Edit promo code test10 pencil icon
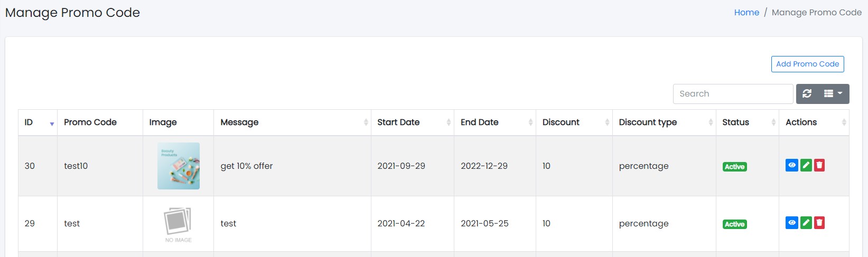Viewport: 868px width, 257px height. click(x=806, y=165)
